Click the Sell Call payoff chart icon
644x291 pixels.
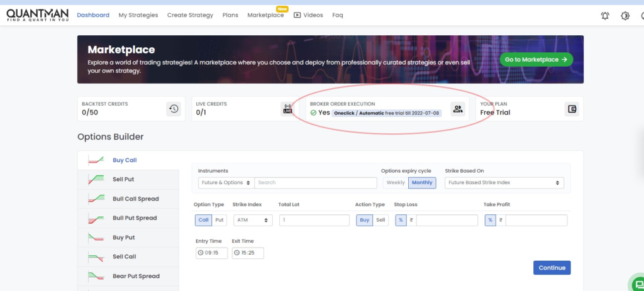coord(96,256)
